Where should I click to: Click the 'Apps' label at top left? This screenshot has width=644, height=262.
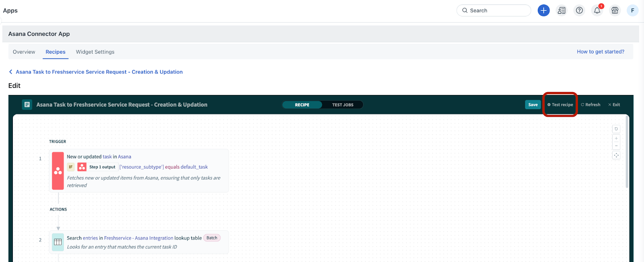(x=10, y=10)
